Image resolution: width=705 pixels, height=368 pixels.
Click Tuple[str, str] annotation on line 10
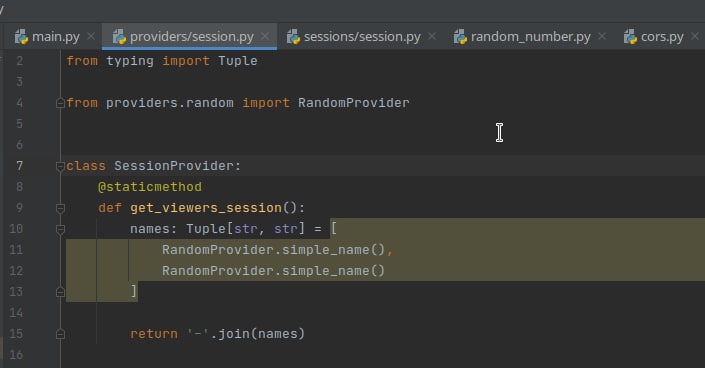click(x=245, y=229)
